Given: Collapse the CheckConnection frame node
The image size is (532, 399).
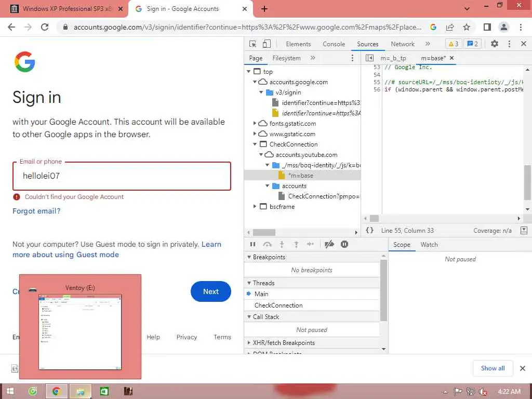Looking at the screenshot, I should [255, 144].
